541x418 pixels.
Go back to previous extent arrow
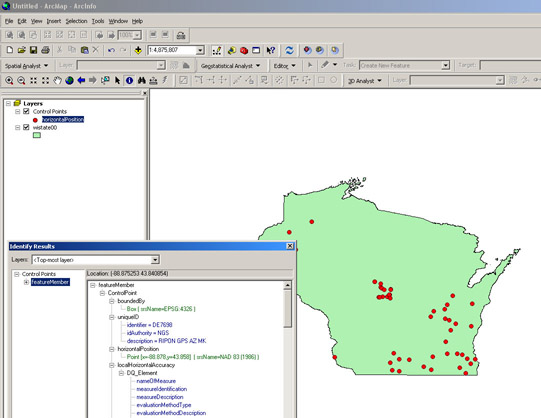(81, 80)
